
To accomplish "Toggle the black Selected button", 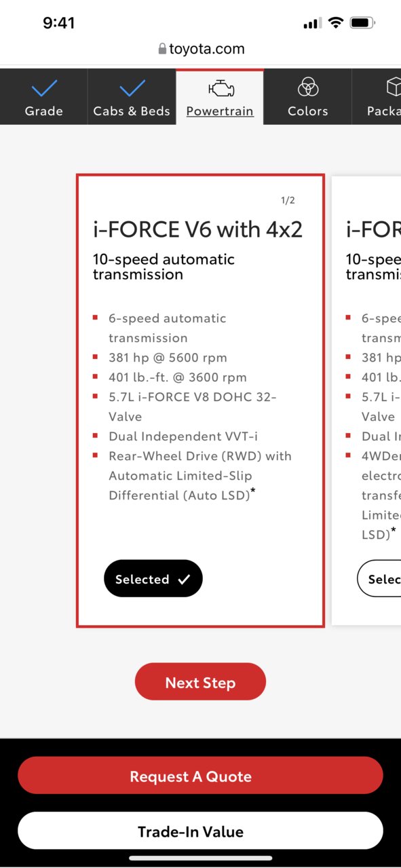I will (153, 579).
